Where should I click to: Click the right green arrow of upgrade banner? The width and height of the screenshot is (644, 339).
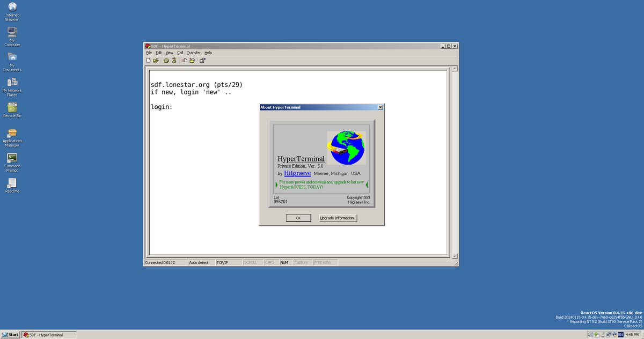tap(367, 185)
